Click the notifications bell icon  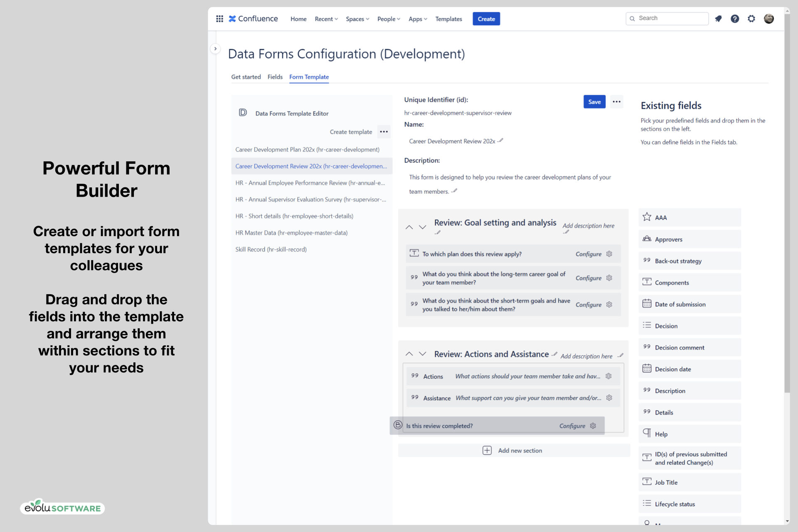tap(718, 19)
